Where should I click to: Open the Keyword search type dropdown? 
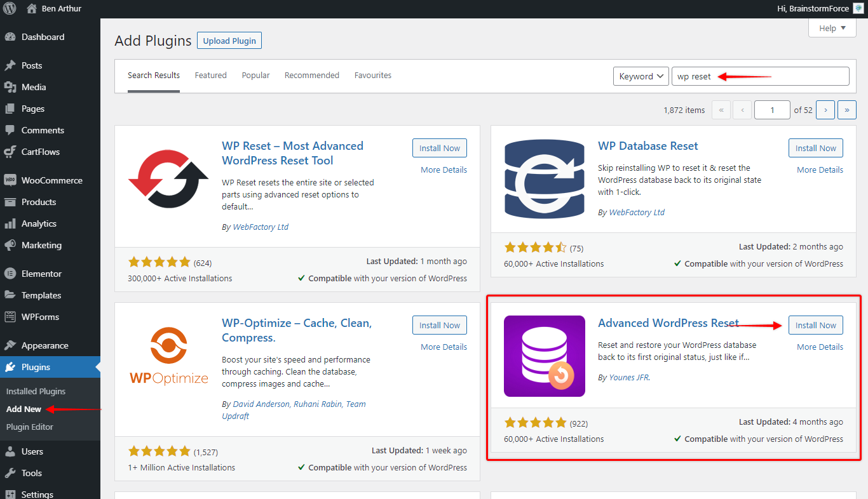coord(641,76)
